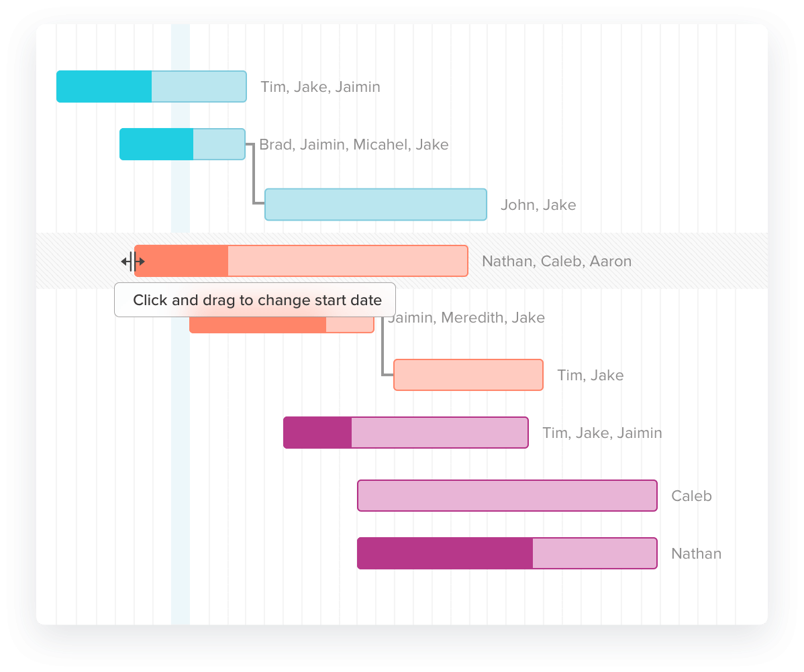Select the dark cyan progress of Brad's task bar
Screen dimensions: 804x672
pyautogui.click(x=156, y=144)
